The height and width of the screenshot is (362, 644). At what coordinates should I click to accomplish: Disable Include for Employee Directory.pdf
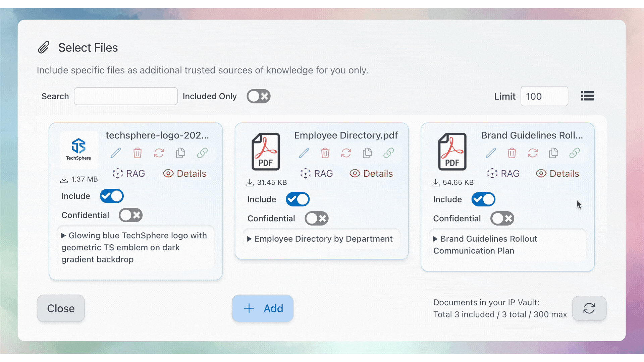coord(298,199)
